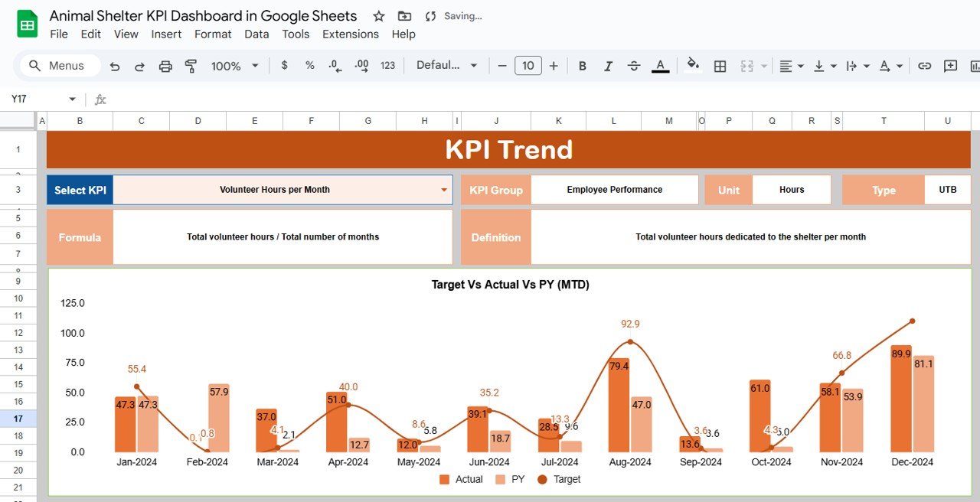Image resolution: width=980 pixels, height=502 pixels.
Task: Open the Extensions menu
Action: [350, 34]
